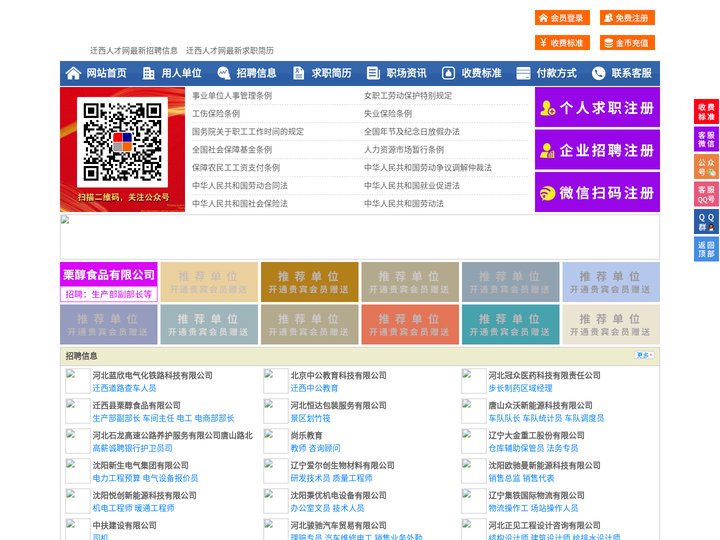This screenshot has width=720, height=540.
Task: Open 研发技术员 质量工程师 job link
Action: click(x=331, y=478)
